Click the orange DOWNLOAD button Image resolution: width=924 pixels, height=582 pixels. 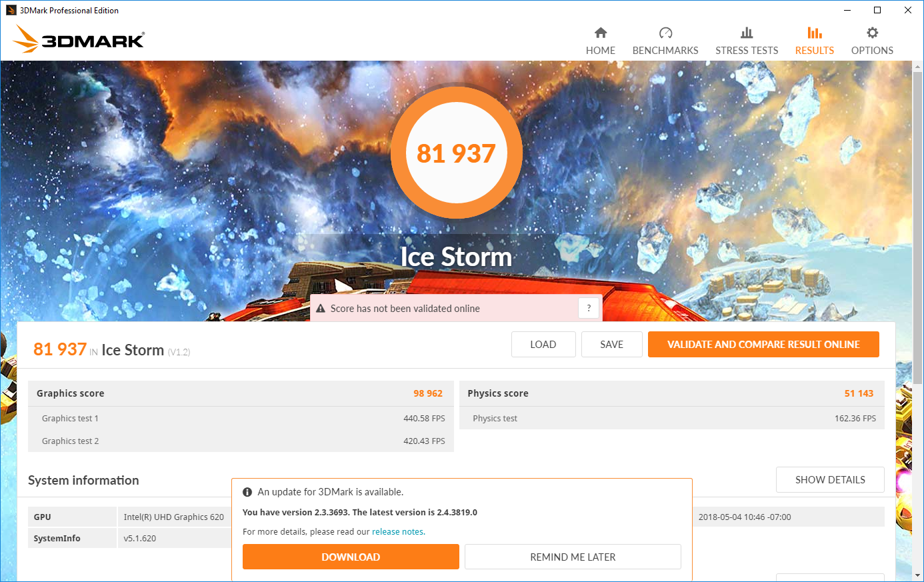(351, 557)
